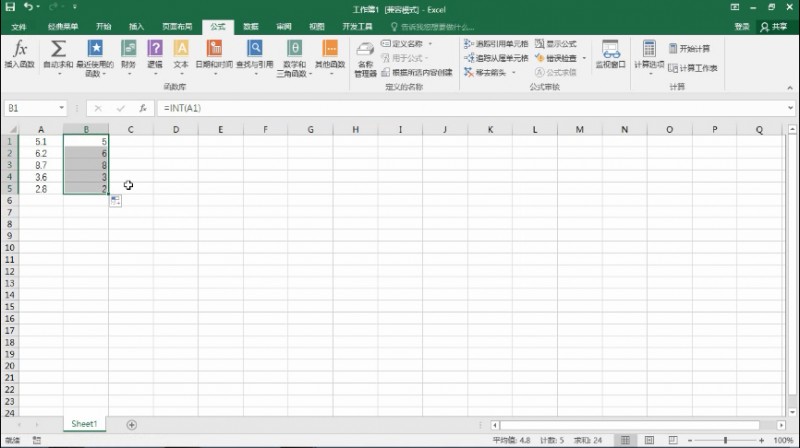Click the zoom slider handle

pyautogui.click(x=725, y=440)
